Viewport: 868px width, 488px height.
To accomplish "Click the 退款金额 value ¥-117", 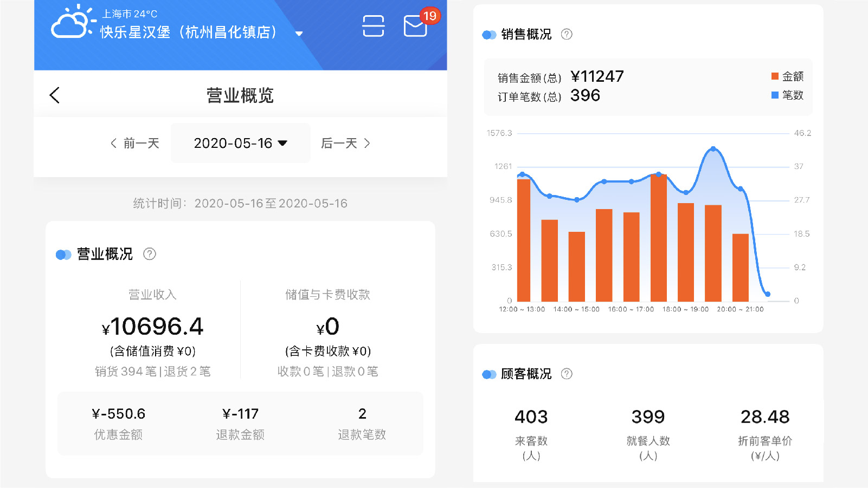I will pyautogui.click(x=240, y=413).
